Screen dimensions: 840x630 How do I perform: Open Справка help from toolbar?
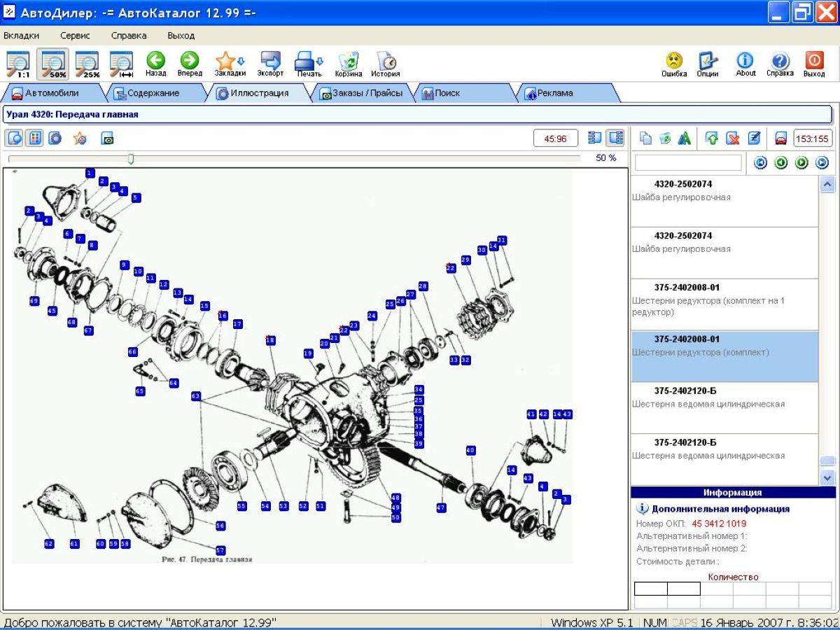(x=780, y=64)
